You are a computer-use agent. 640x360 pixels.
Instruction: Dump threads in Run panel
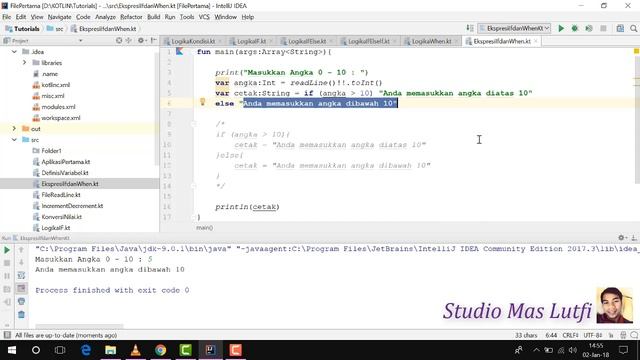[7, 289]
